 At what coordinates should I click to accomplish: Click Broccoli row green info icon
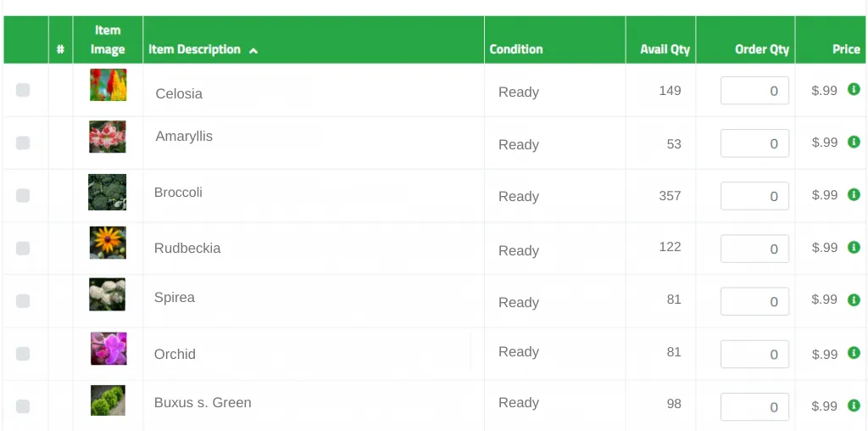coord(854,194)
